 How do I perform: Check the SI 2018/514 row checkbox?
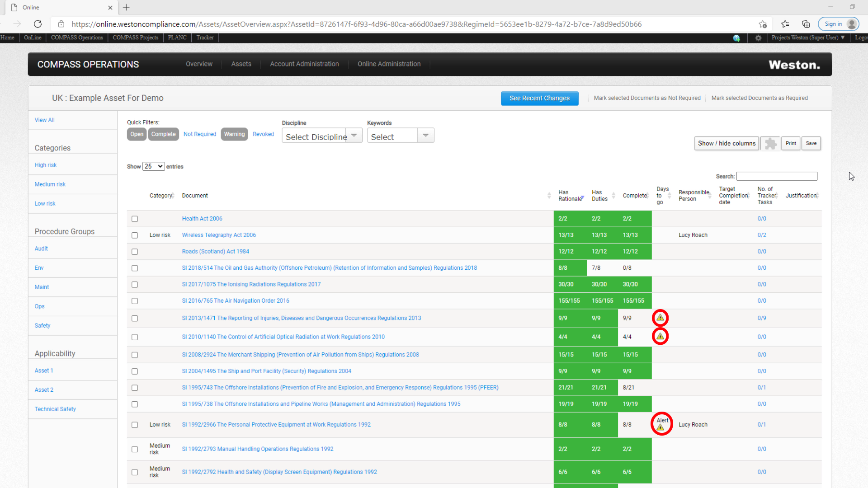pos(135,268)
